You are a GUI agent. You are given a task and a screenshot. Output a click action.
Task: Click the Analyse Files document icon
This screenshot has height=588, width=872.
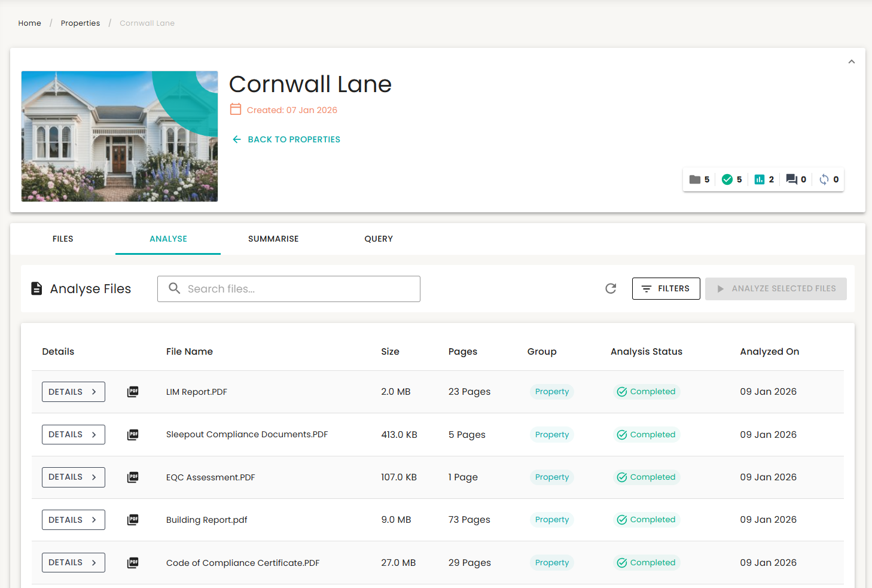pos(36,288)
